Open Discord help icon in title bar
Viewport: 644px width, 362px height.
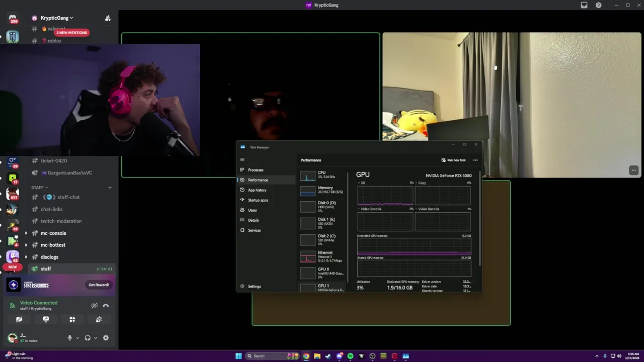(x=598, y=5)
